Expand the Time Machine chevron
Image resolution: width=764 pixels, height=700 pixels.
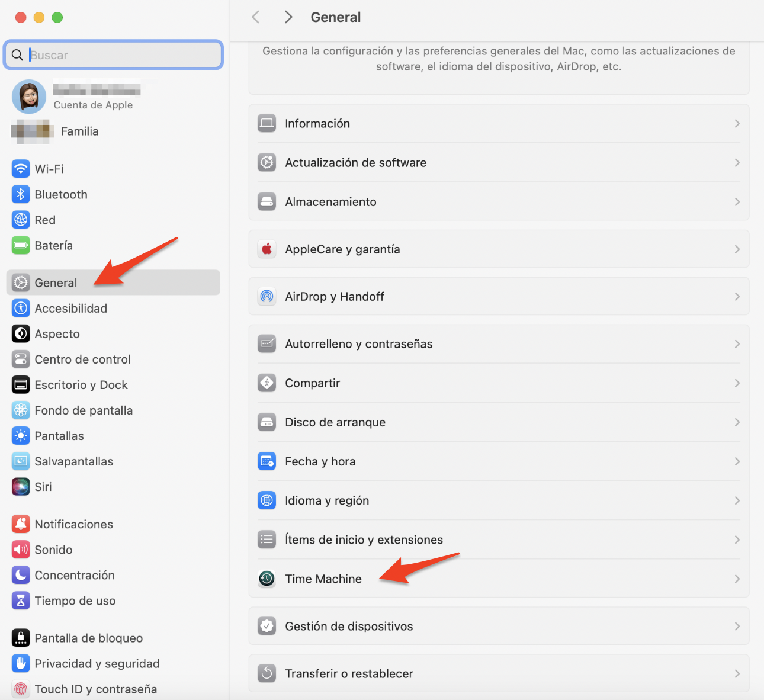tap(737, 579)
